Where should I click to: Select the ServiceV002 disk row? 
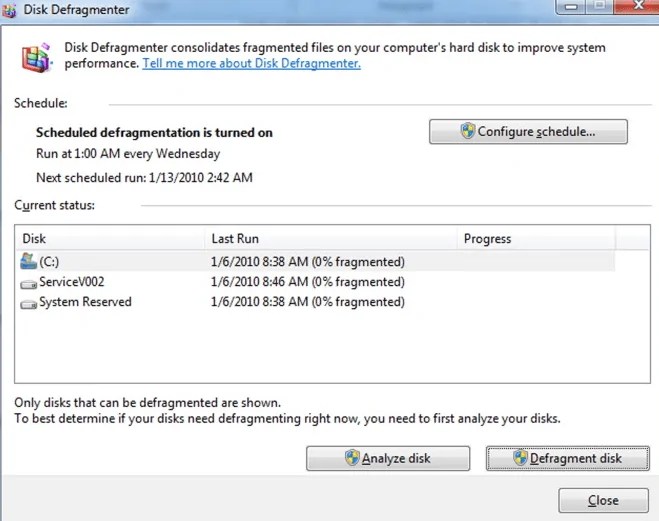(x=315, y=282)
